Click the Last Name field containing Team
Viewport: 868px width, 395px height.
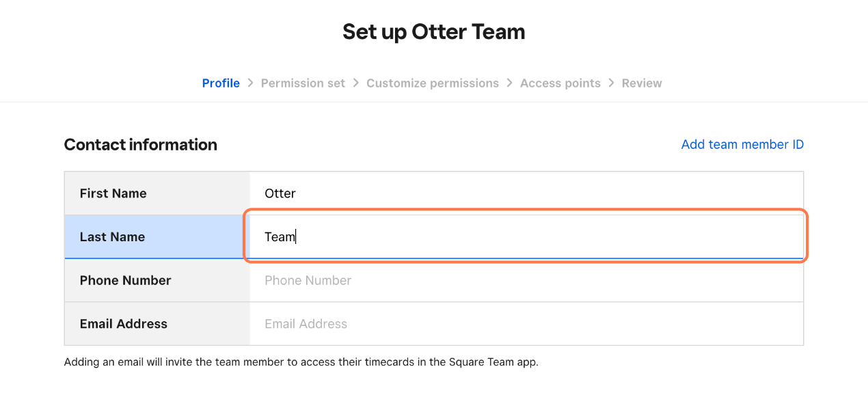click(526, 236)
